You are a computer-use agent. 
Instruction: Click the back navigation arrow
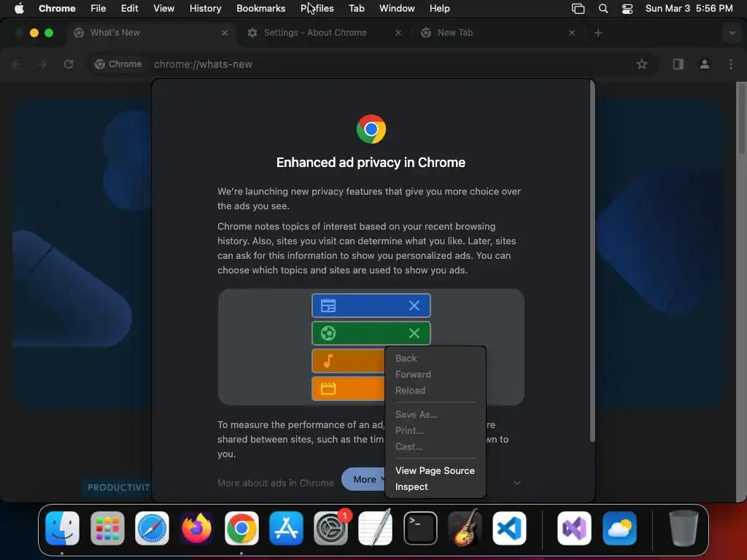click(16, 64)
